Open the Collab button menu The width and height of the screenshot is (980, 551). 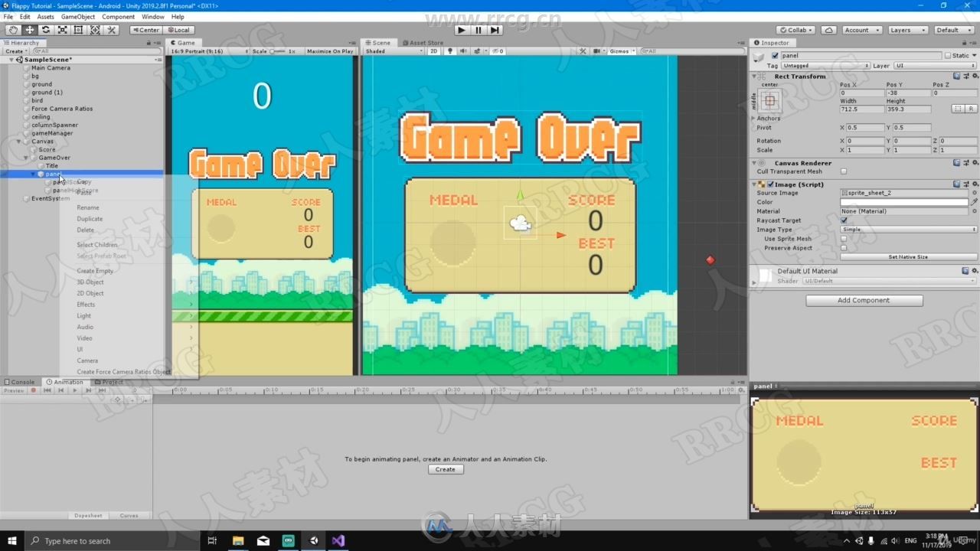click(x=796, y=30)
